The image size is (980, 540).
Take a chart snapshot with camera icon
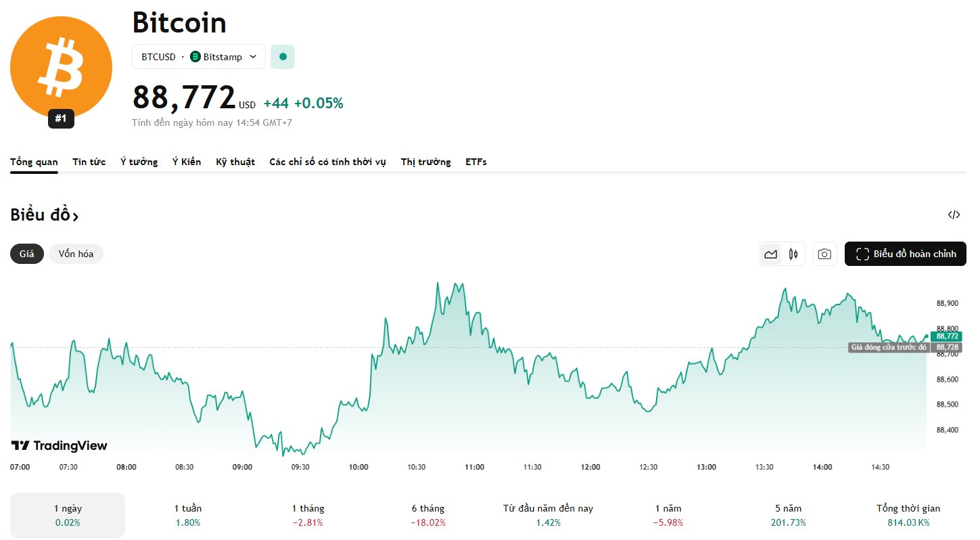(824, 254)
